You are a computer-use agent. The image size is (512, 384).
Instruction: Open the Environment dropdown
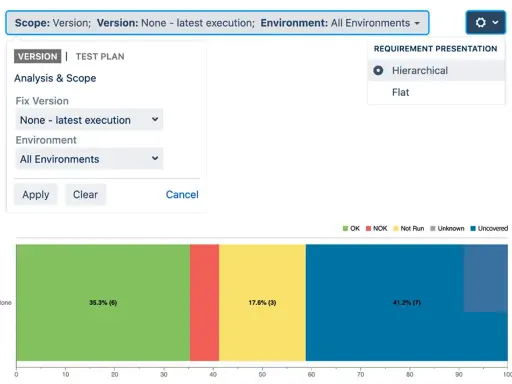(x=89, y=159)
